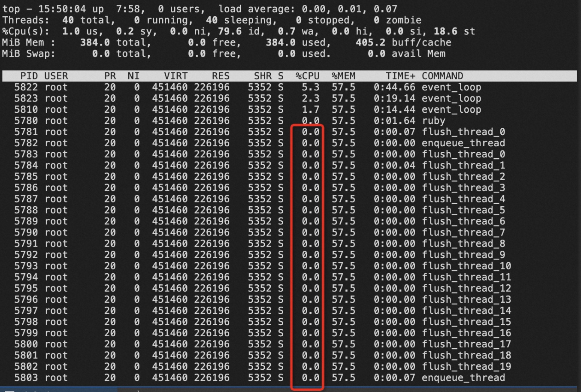Click the %CPU column header
Viewport: 581px width, 392px height.
point(308,76)
